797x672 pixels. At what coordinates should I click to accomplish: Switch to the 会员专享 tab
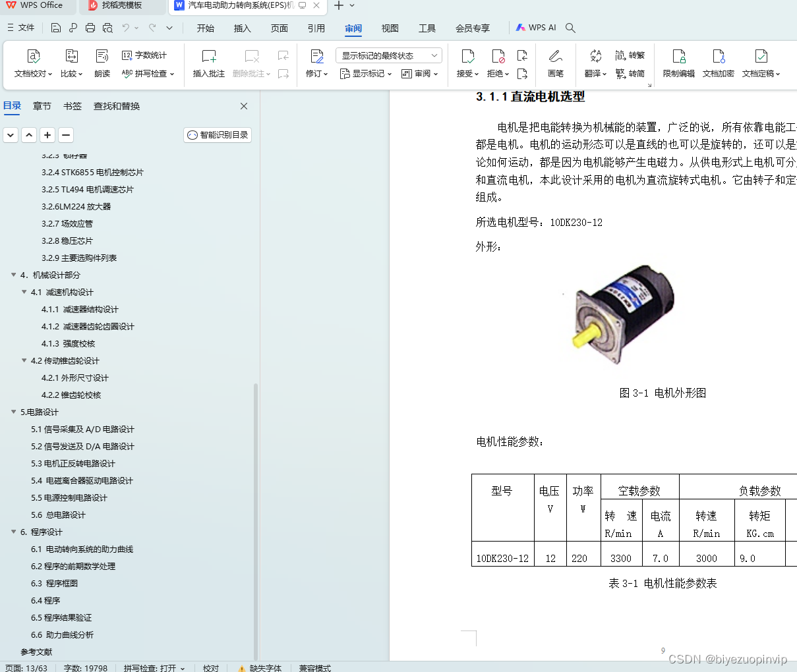pos(473,28)
